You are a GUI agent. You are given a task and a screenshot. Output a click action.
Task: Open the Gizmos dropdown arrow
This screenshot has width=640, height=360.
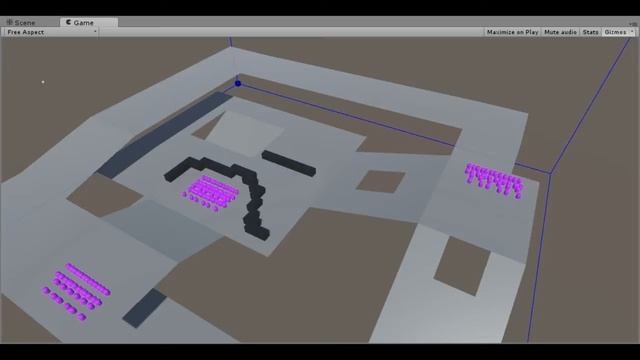pos(632,32)
